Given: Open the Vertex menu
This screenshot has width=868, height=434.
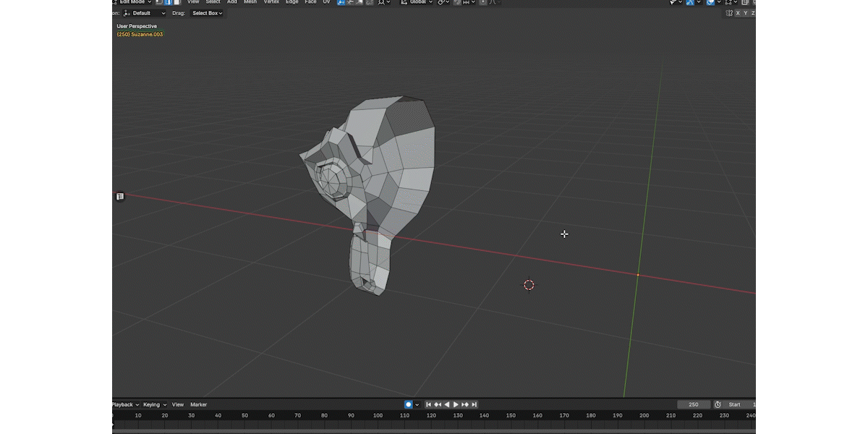Looking at the screenshot, I should tap(271, 2).
